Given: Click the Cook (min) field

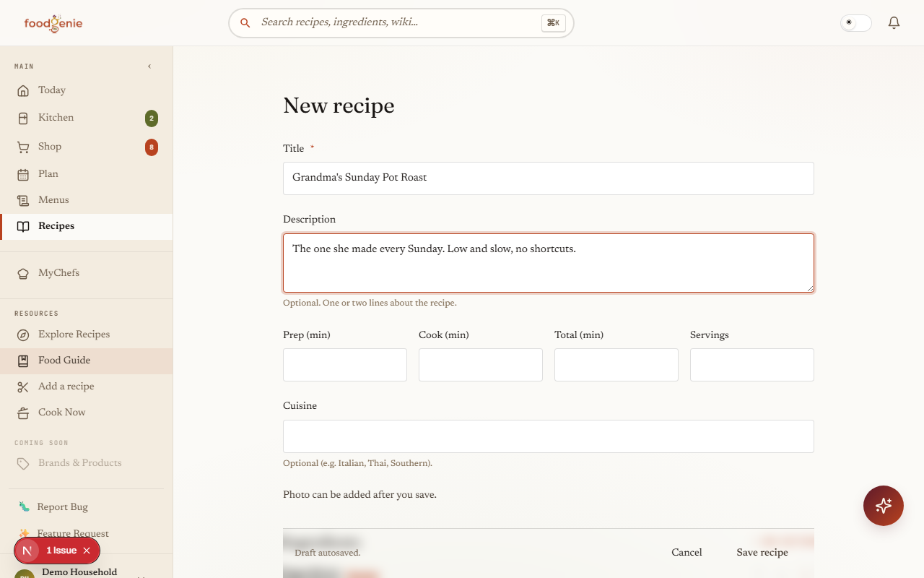Looking at the screenshot, I should pyautogui.click(x=481, y=365).
